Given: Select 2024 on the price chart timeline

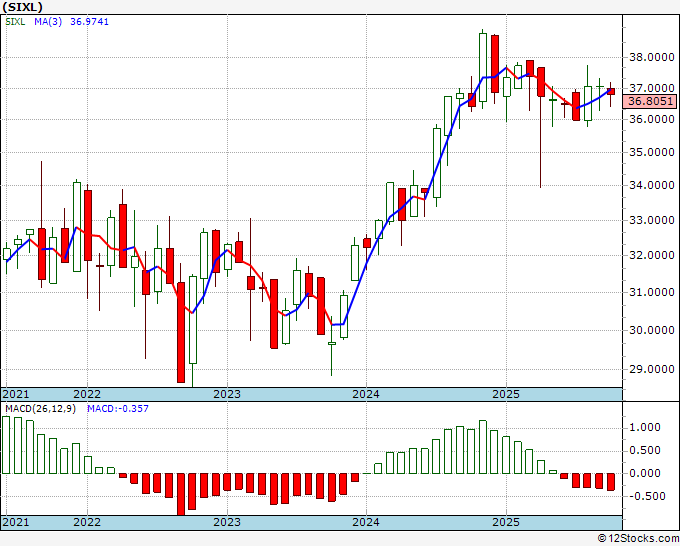Looking at the screenshot, I should pos(366,394).
